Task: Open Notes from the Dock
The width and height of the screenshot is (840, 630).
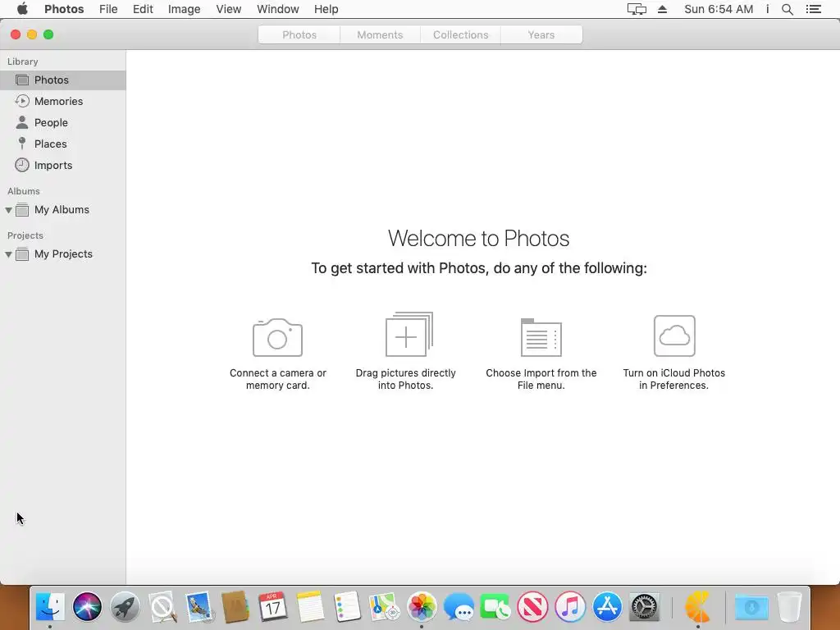Action: click(x=310, y=607)
